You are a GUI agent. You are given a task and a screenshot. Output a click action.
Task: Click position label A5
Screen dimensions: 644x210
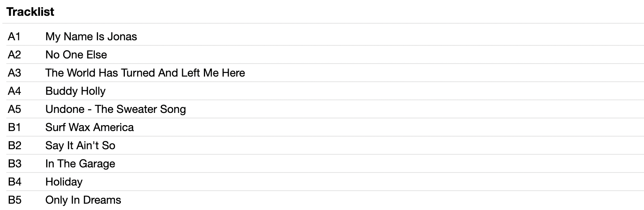tap(14, 109)
